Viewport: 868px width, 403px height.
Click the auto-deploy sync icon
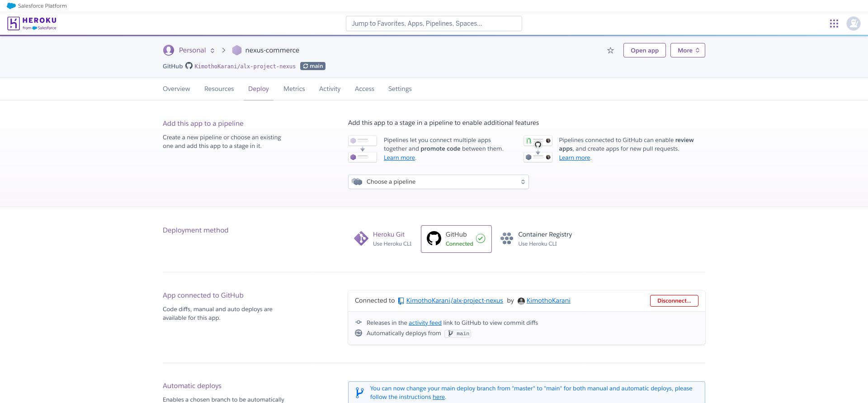pyautogui.click(x=359, y=333)
